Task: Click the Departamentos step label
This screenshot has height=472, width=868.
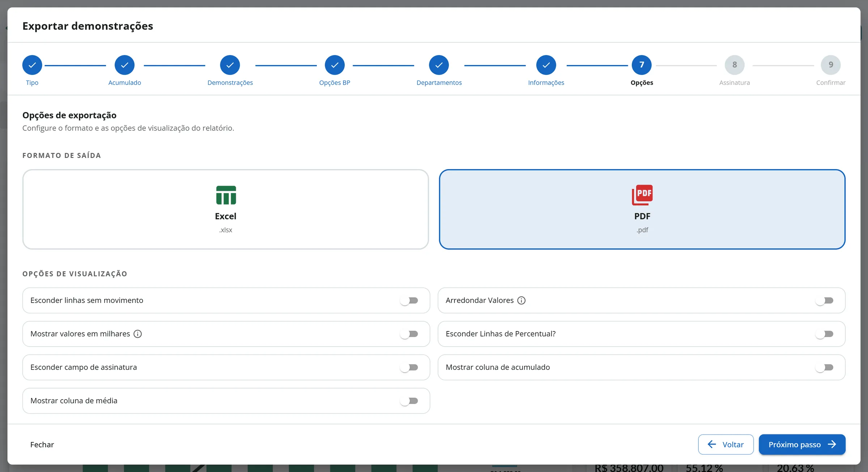Action: (439, 82)
